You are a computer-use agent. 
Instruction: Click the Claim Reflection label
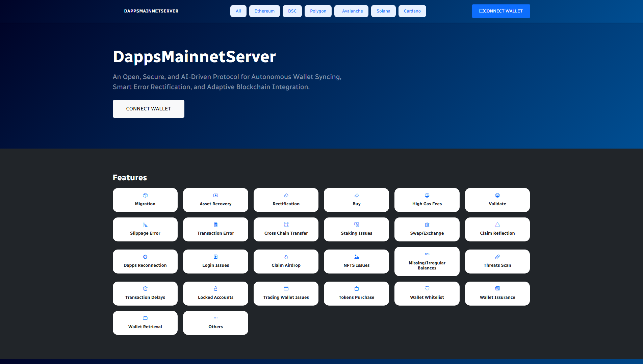(497, 233)
